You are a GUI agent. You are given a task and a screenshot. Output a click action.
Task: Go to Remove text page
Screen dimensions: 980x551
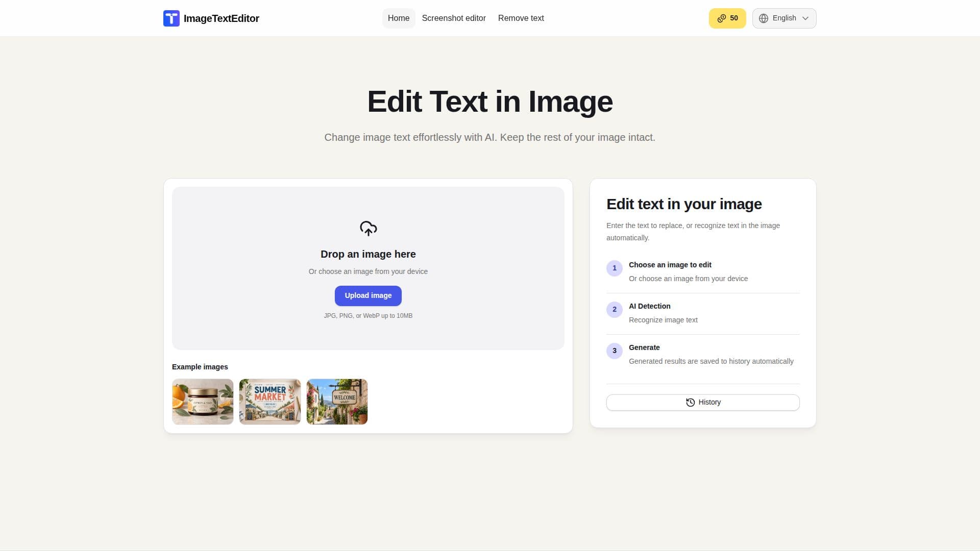click(521, 18)
